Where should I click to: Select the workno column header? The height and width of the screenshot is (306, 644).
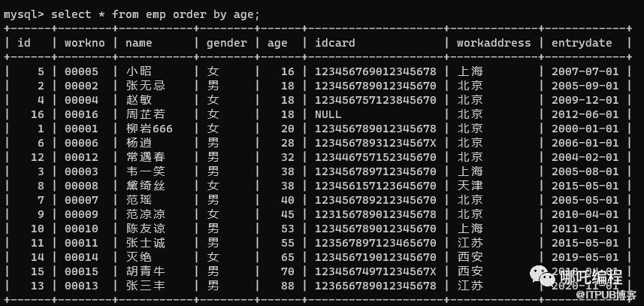(x=83, y=43)
